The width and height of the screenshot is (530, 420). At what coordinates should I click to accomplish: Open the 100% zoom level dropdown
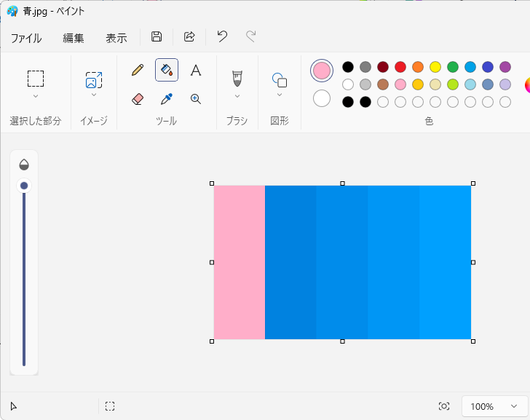495,406
